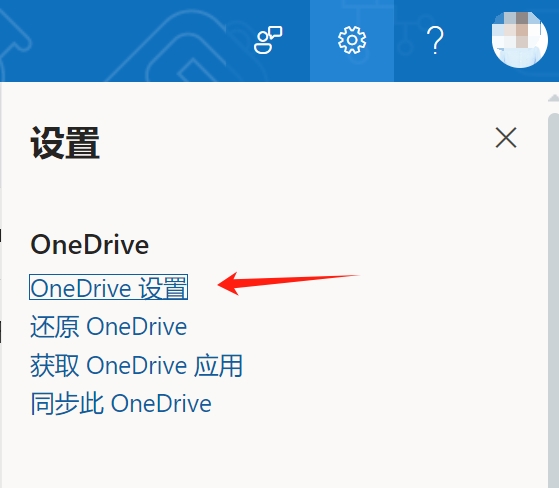
Task: Click the settings gear icon
Action: coord(352,40)
